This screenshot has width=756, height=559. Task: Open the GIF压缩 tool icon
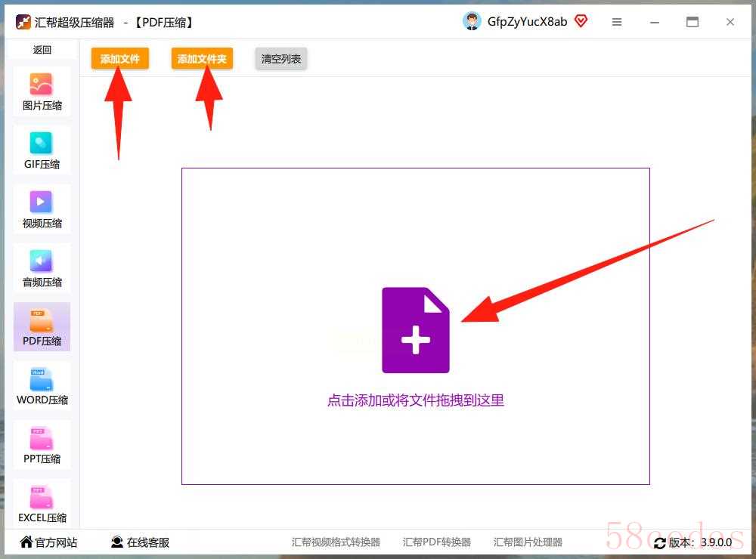point(42,143)
